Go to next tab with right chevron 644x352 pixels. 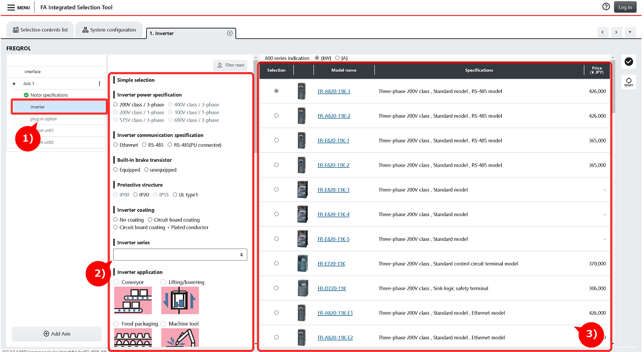616,32
